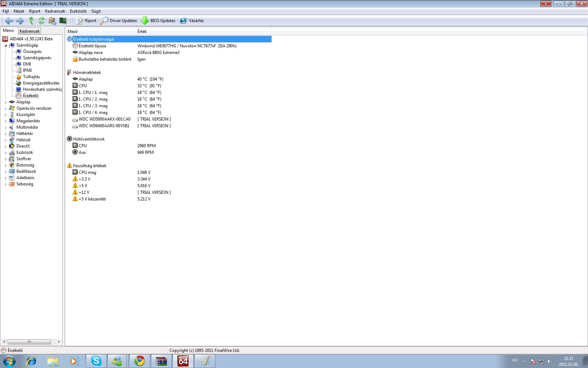The width and height of the screenshot is (588, 368).
Task: Click the Érték column header
Action: tap(203, 32)
